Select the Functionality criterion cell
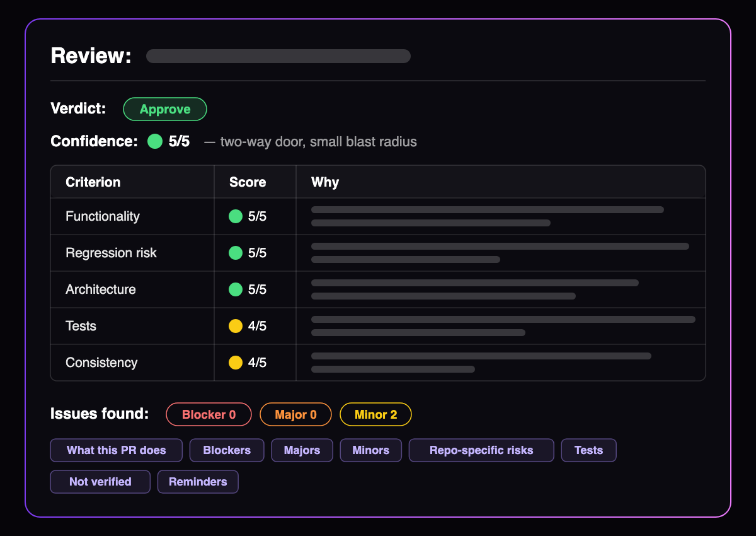 tap(132, 216)
